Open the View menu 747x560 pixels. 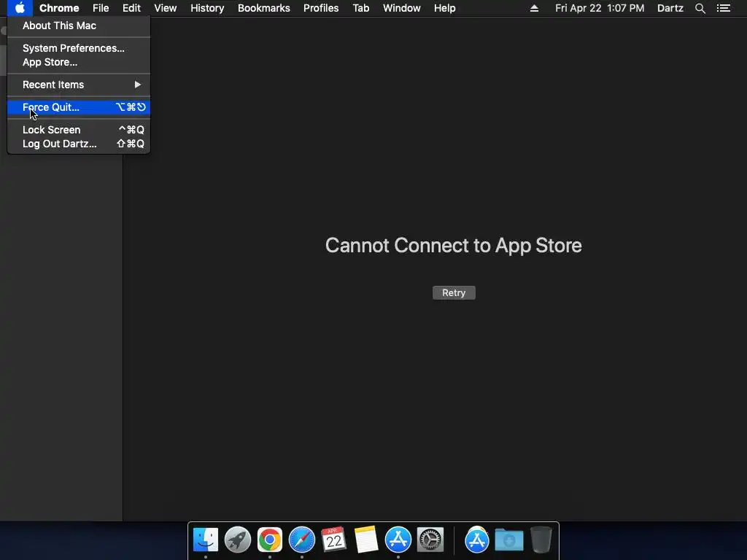tap(166, 8)
